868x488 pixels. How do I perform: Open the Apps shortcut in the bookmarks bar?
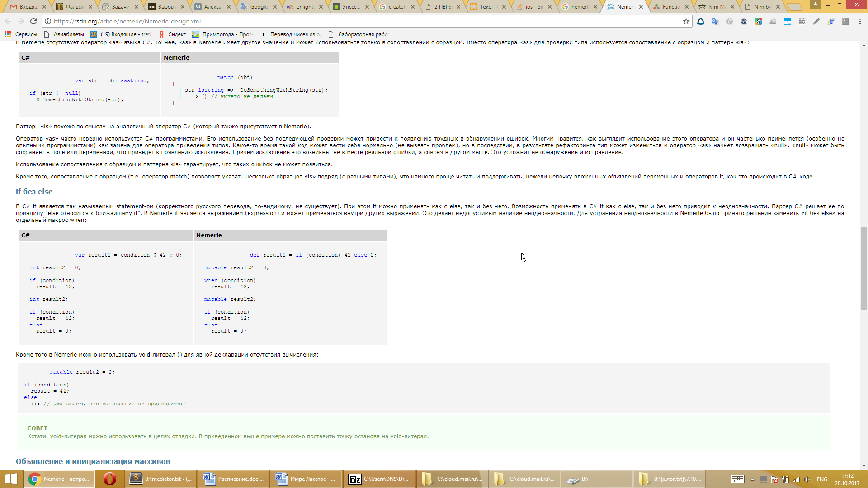[21, 34]
